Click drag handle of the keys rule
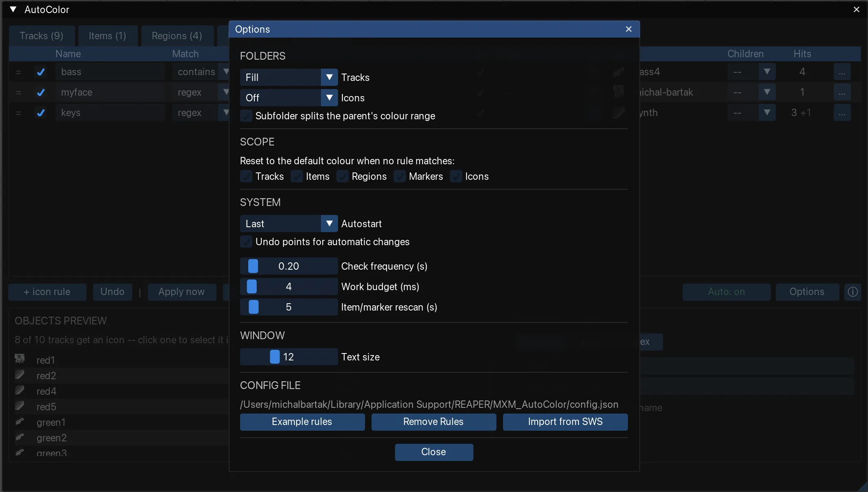Viewport: 868px width, 492px height. pyautogui.click(x=18, y=113)
